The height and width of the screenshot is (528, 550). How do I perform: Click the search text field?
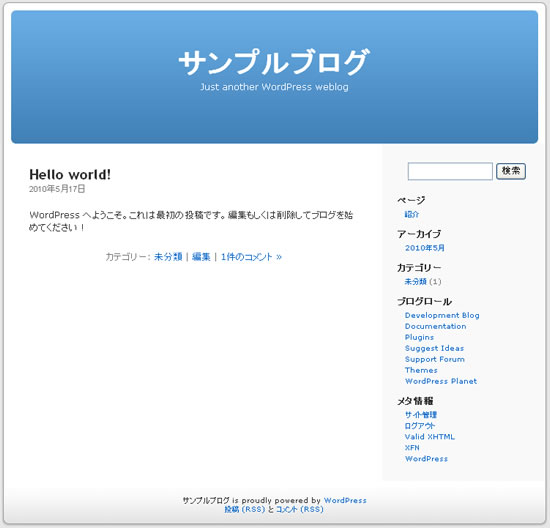(450, 171)
